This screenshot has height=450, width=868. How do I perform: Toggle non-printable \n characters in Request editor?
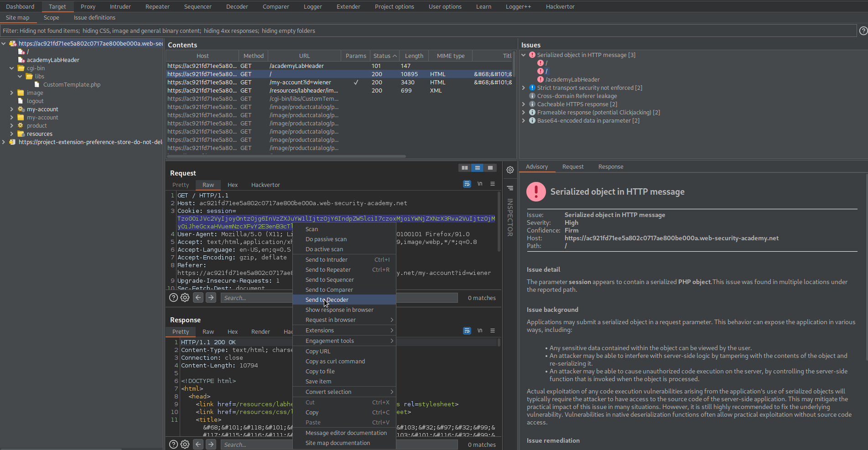[x=480, y=184]
